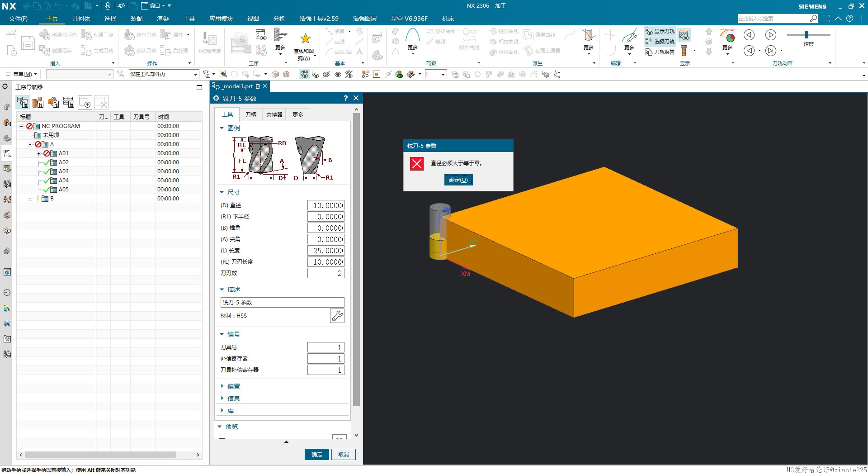Switch to the 夹持器 tab
The width and height of the screenshot is (868, 475).
274,114
